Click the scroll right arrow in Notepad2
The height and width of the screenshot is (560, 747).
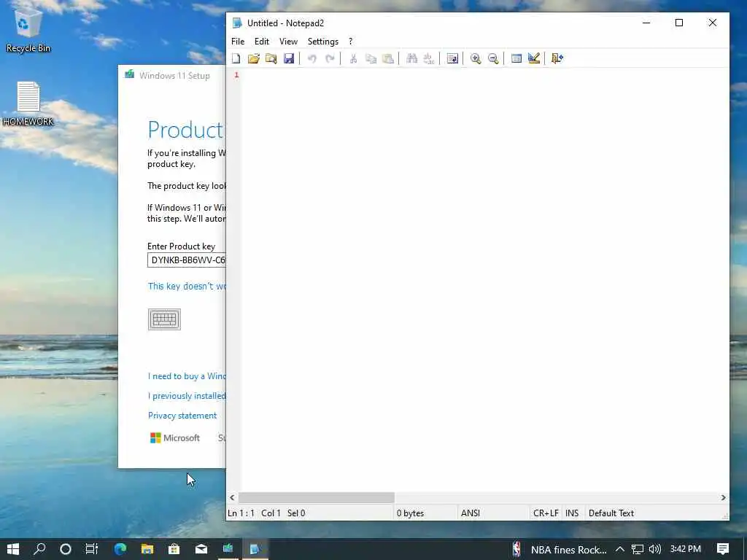coord(723,497)
